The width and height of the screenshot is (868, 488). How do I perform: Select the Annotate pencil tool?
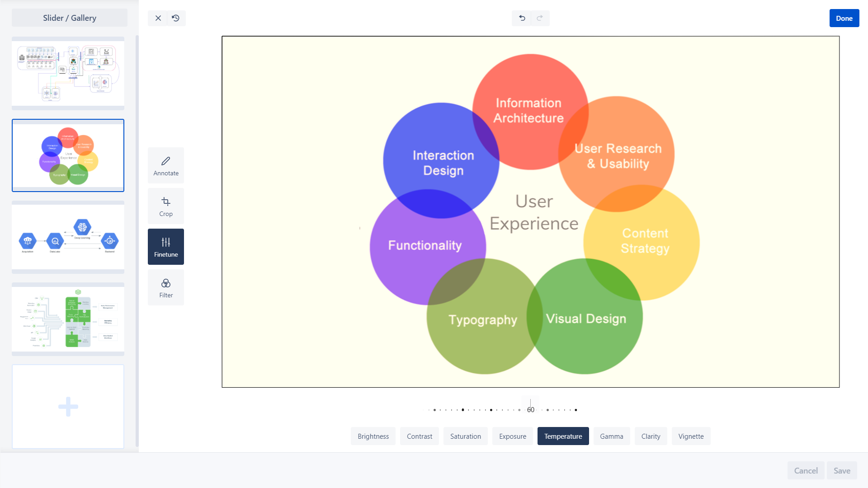point(166,165)
